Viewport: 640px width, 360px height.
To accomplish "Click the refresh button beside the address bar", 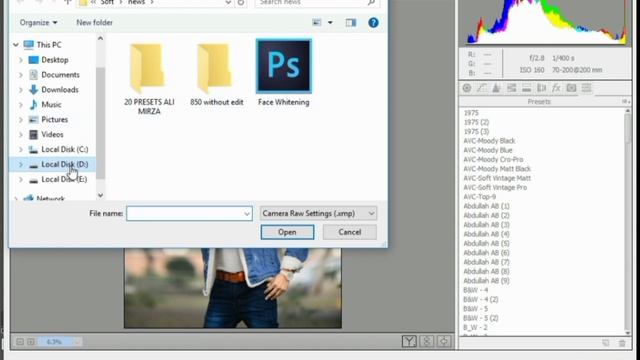I will pyautogui.click(x=241, y=2).
